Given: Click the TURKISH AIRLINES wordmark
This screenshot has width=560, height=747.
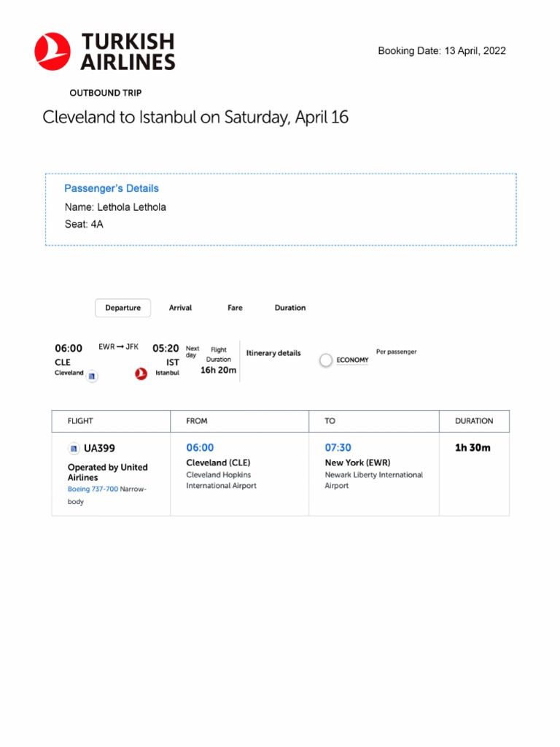Looking at the screenshot, I should click(x=128, y=52).
